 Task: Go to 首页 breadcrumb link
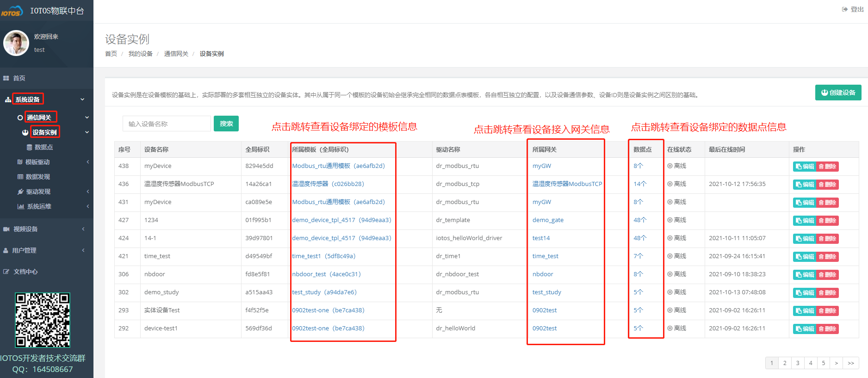click(x=111, y=54)
